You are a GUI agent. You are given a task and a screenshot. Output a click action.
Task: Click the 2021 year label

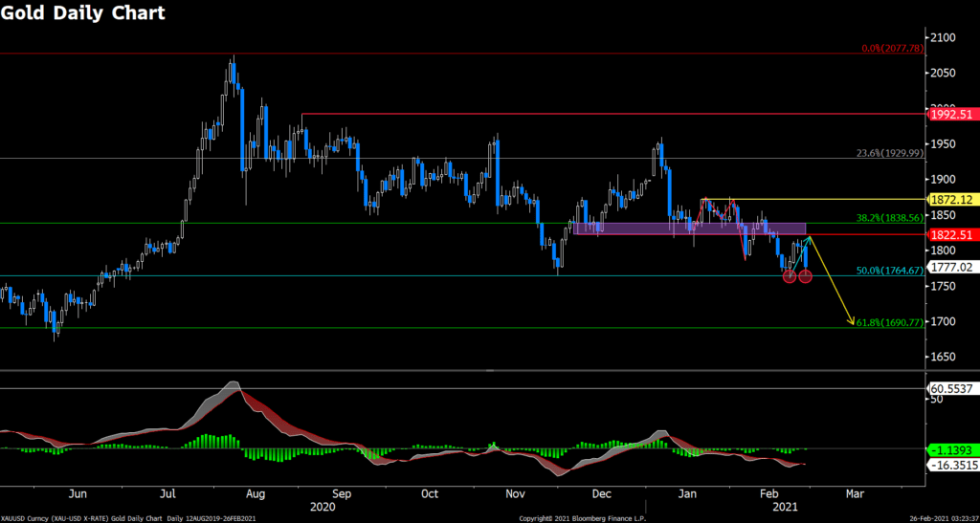tap(785, 508)
